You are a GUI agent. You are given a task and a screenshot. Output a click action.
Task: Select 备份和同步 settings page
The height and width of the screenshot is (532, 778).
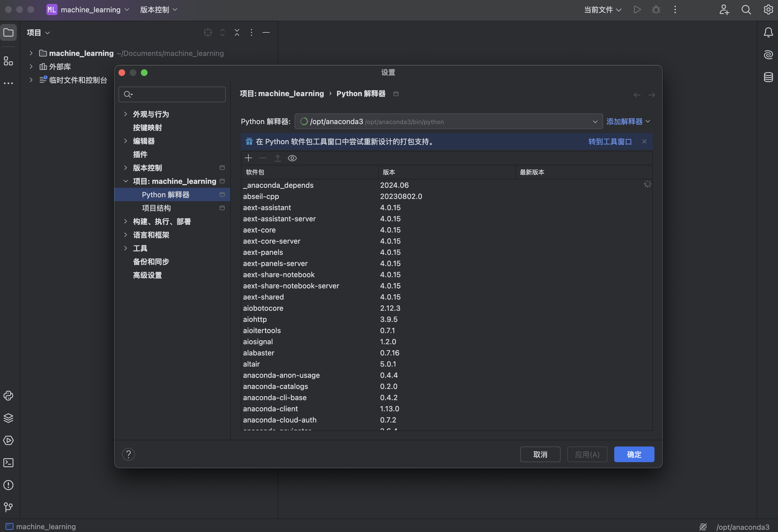151,262
